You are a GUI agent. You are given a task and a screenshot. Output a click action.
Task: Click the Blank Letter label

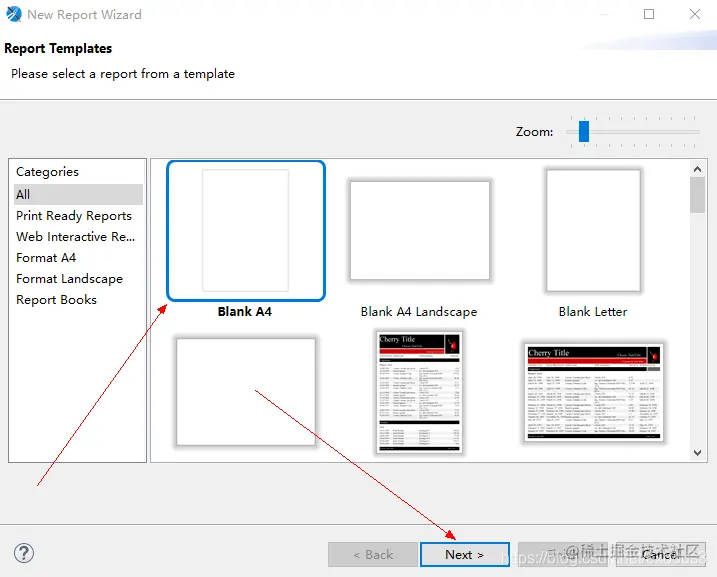click(593, 311)
